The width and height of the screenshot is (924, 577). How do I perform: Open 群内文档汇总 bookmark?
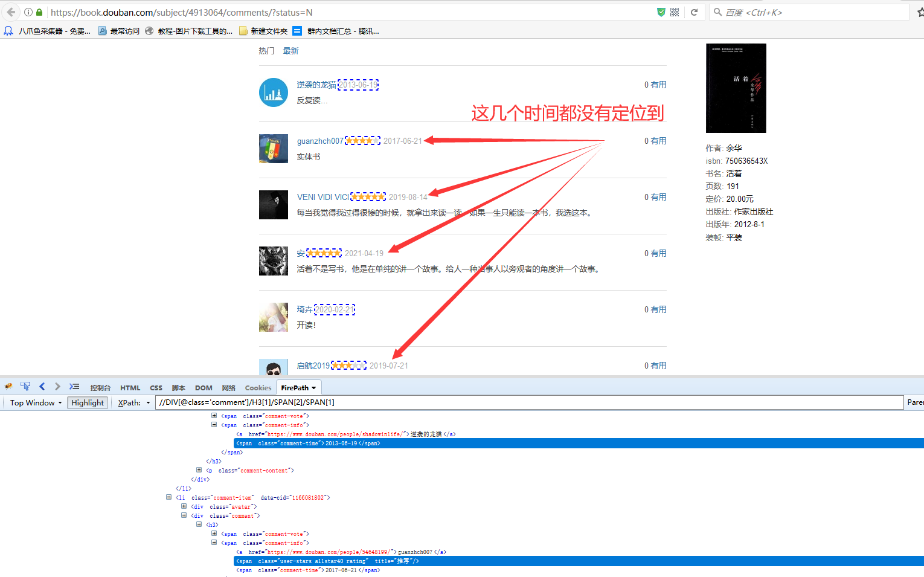pos(336,31)
